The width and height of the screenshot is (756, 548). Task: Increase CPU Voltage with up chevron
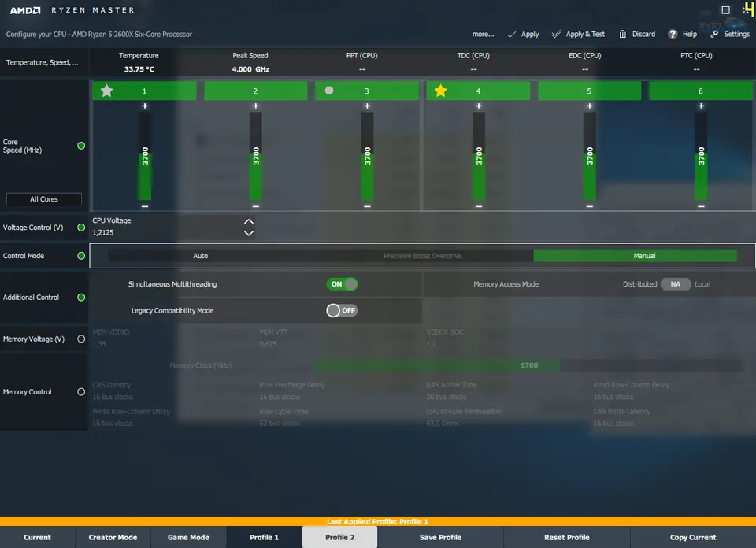tap(249, 222)
